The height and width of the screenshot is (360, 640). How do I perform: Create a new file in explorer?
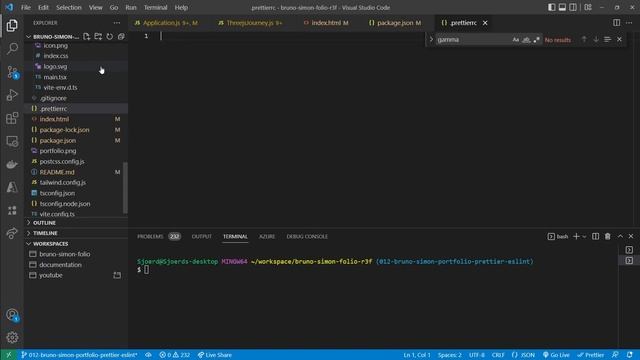[x=87, y=37]
